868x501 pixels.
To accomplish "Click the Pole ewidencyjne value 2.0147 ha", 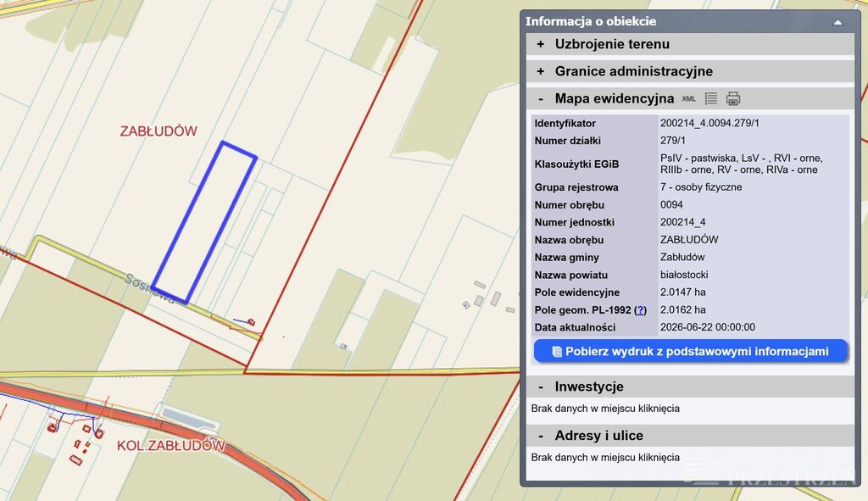I will click(x=682, y=292).
